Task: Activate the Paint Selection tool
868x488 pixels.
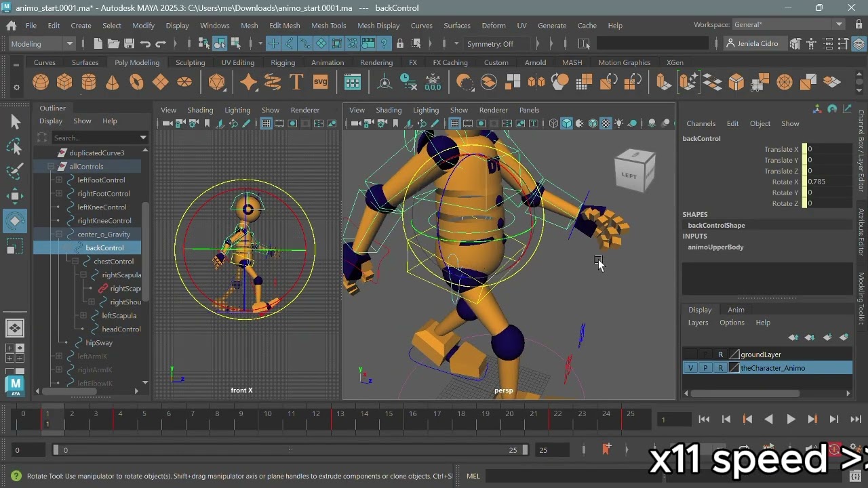Action: [15, 171]
